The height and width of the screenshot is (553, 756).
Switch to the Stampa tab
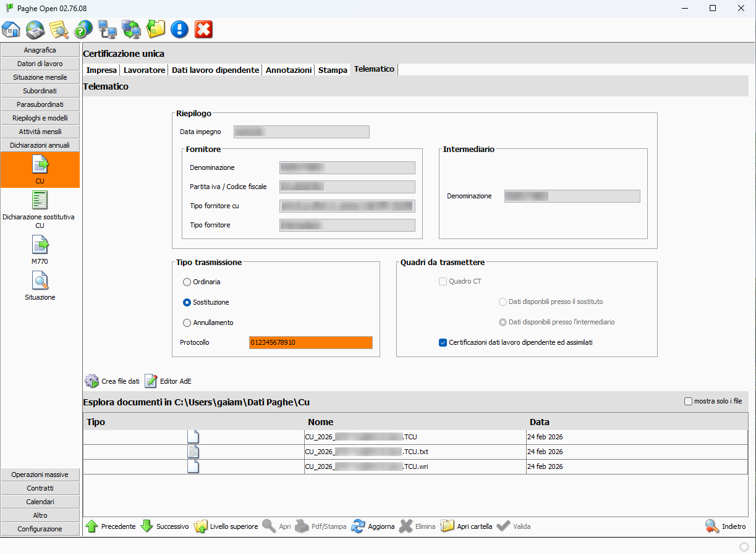[333, 70]
